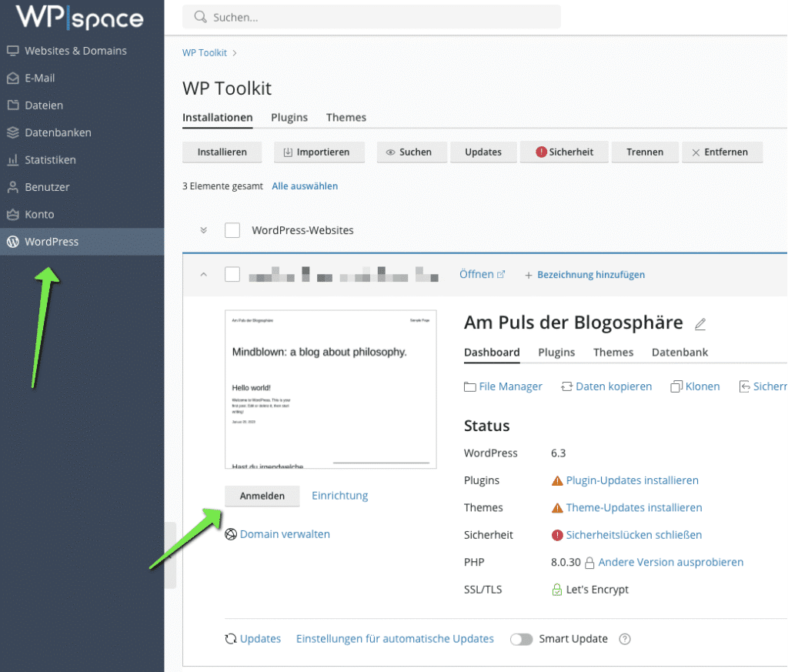Click the pencil icon beside site title
This screenshot has width=788, height=672.
[x=700, y=324]
